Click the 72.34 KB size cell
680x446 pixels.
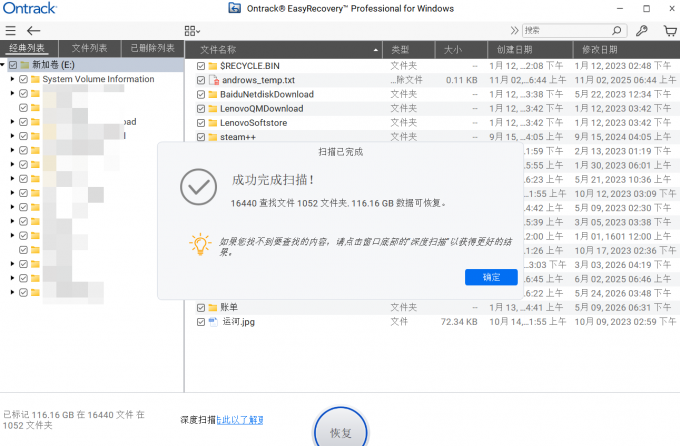point(459,322)
